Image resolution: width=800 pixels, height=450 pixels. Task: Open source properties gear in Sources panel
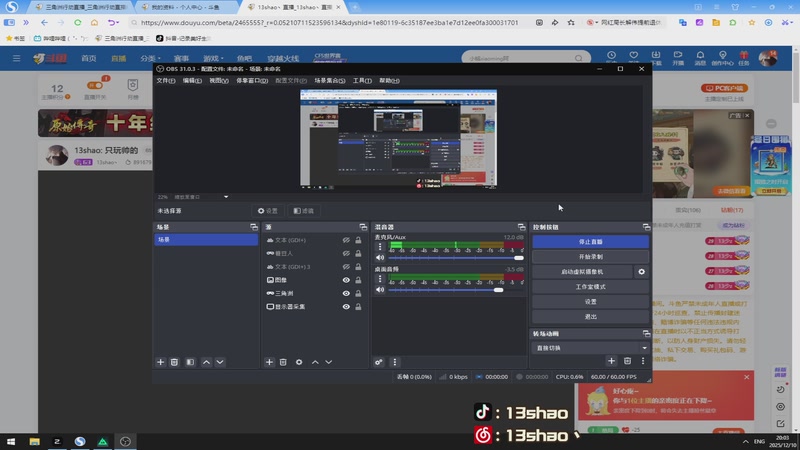299,362
